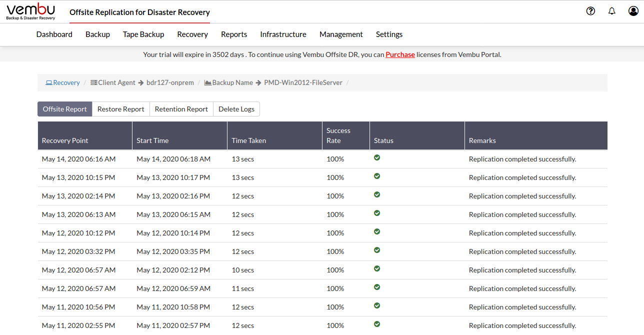Click the PMD-Win2012-FileServer breadcrumb entry
Image resolution: width=644 pixels, height=335 pixels.
click(303, 82)
